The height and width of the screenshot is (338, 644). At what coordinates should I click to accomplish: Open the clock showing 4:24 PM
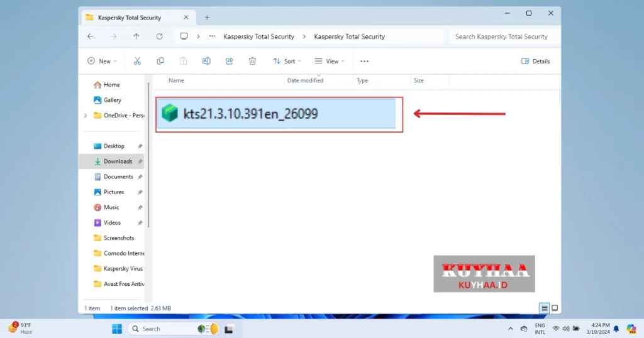click(597, 329)
